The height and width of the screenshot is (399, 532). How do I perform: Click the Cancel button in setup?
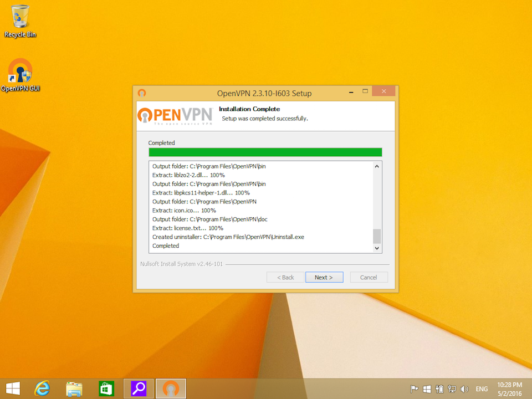[x=369, y=277]
